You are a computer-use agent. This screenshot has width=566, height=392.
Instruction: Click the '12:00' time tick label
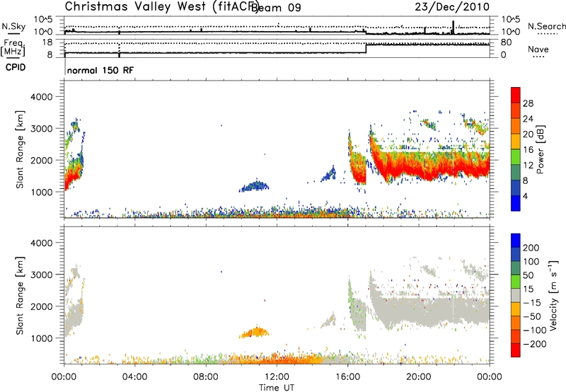point(277,377)
